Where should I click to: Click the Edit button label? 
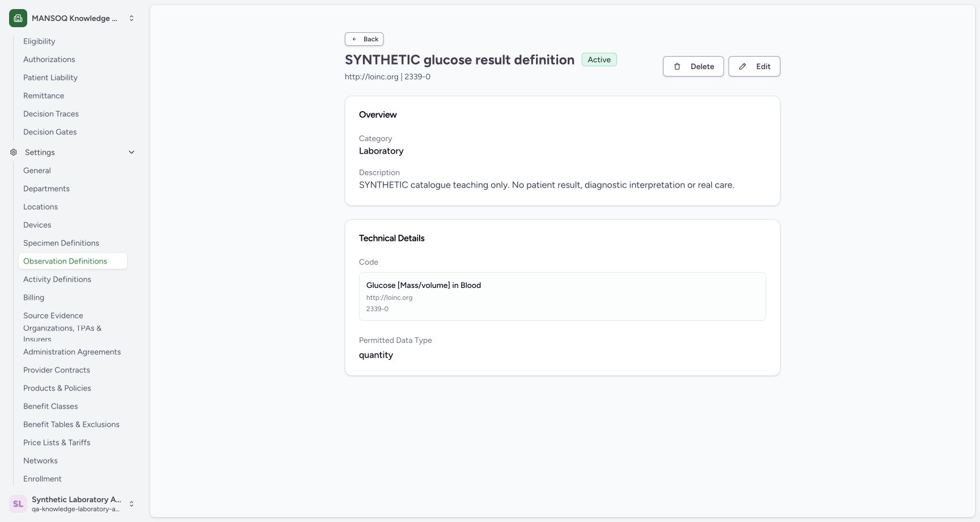click(763, 66)
